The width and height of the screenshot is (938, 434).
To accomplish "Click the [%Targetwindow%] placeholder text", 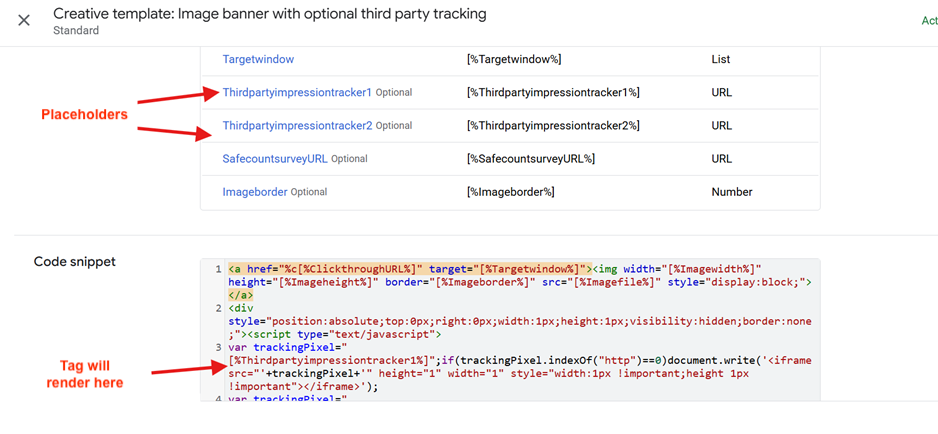I will [x=516, y=59].
